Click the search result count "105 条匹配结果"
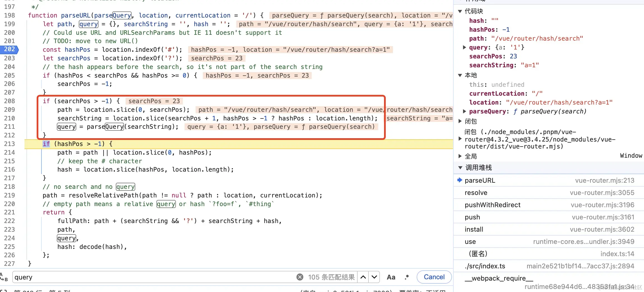644x292 pixels. click(331, 277)
